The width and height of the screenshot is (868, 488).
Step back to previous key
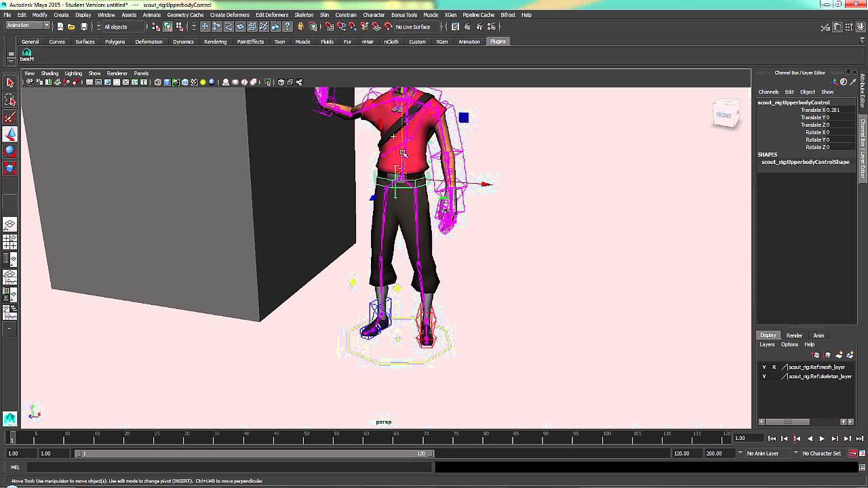[x=797, y=439]
